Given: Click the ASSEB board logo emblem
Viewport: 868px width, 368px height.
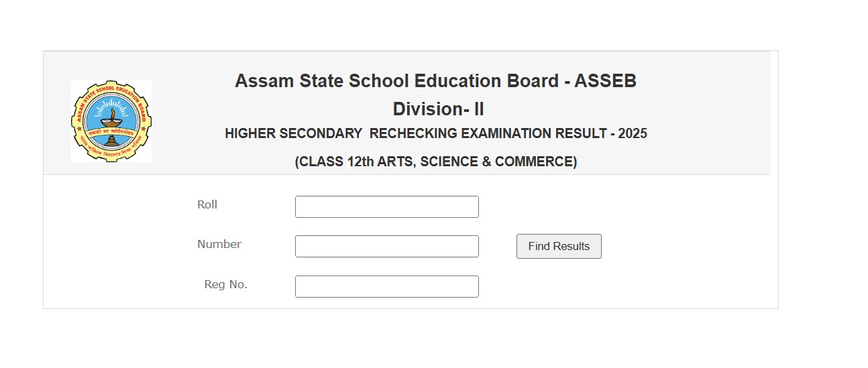Looking at the screenshot, I should (x=111, y=121).
